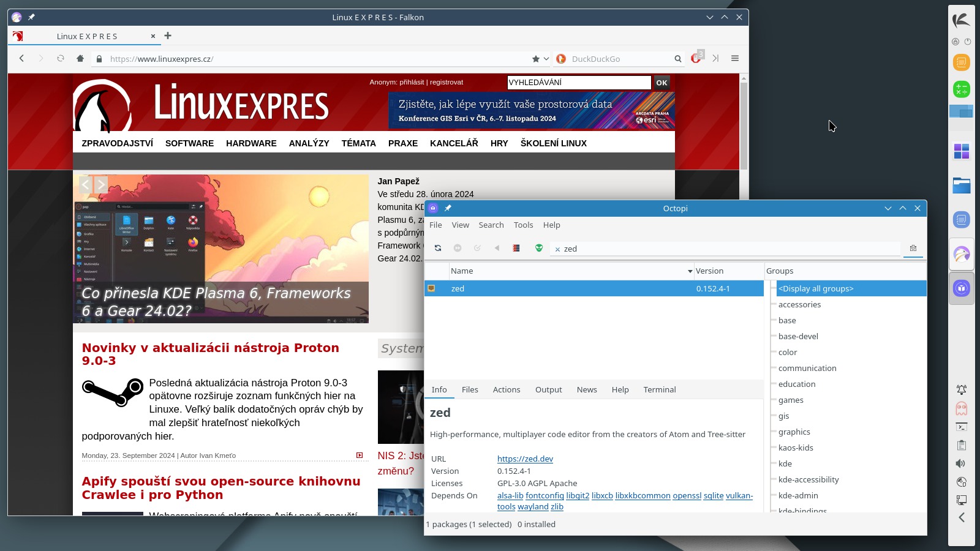Select the 'kde-accessibility' group in Octopi

pos(809,479)
